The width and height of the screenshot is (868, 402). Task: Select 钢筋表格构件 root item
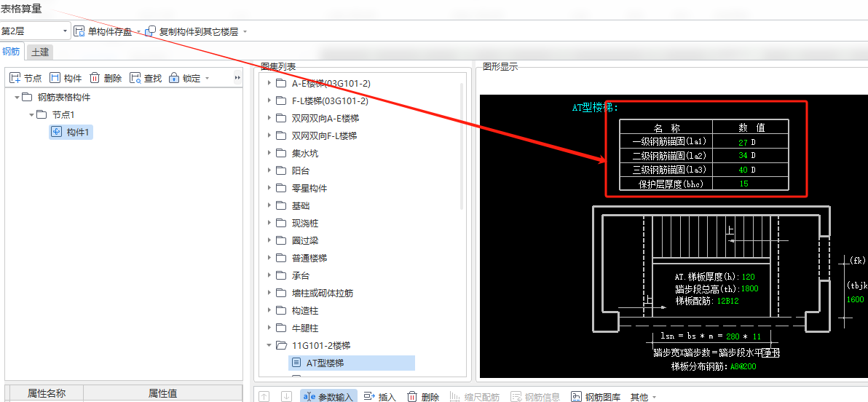tap(63, 98)
